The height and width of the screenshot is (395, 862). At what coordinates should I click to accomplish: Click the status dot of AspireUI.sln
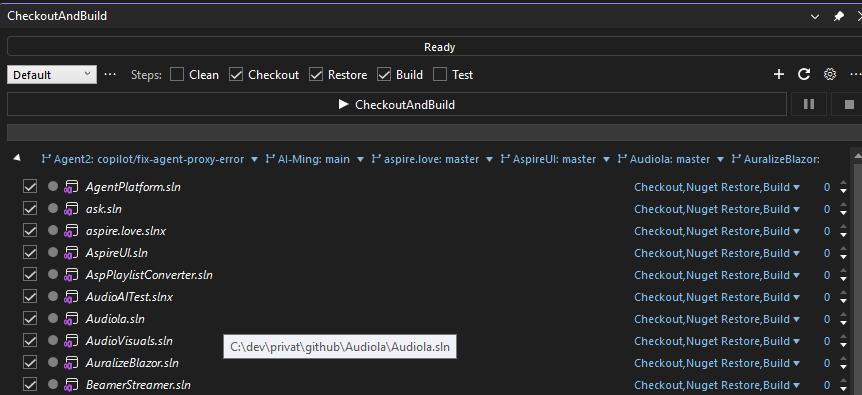coord(53,252)
